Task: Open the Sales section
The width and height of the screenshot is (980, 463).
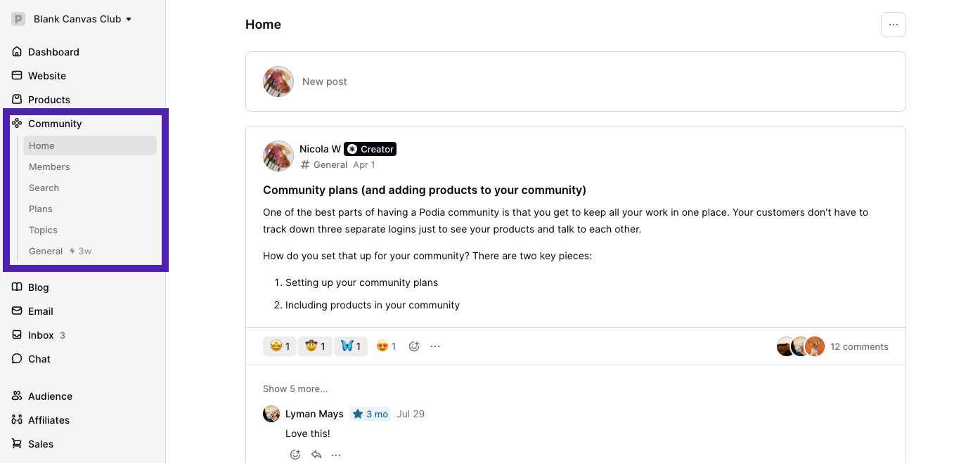Action: click(42, 443)
